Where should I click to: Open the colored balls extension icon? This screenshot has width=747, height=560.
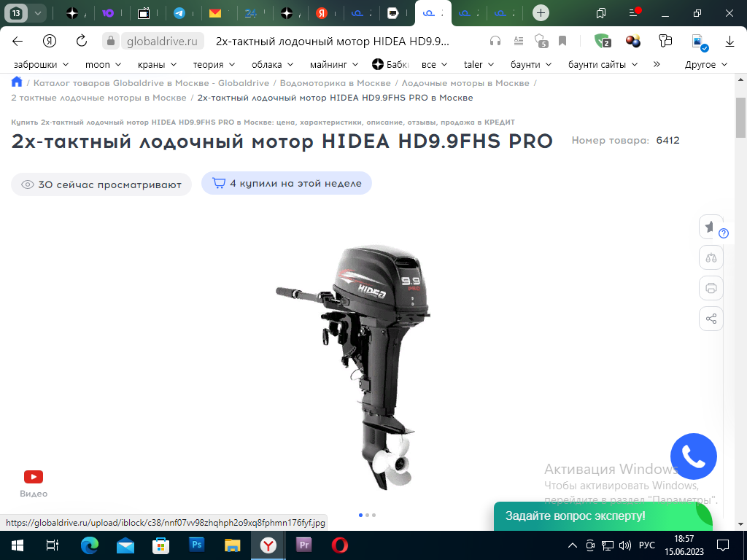pyautogui.click(x=633, y=41)
